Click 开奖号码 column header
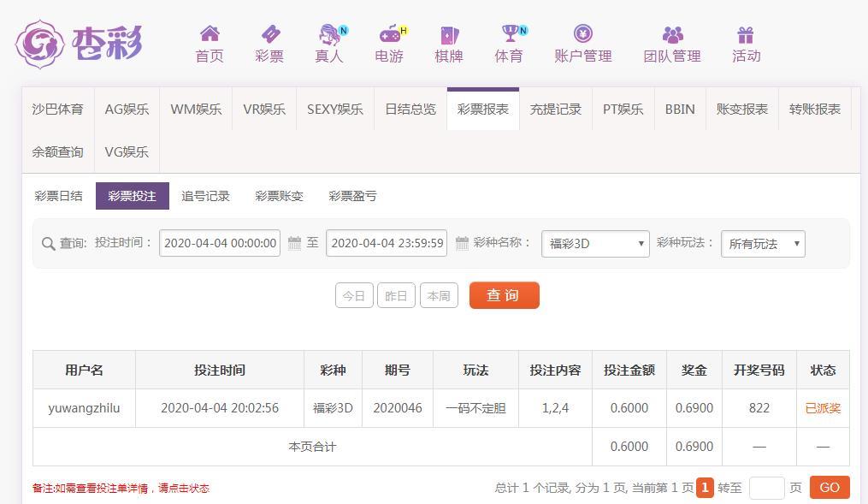The height and width of the screenshot is (504, 868). pyautogui.click(x=759, y=370)
